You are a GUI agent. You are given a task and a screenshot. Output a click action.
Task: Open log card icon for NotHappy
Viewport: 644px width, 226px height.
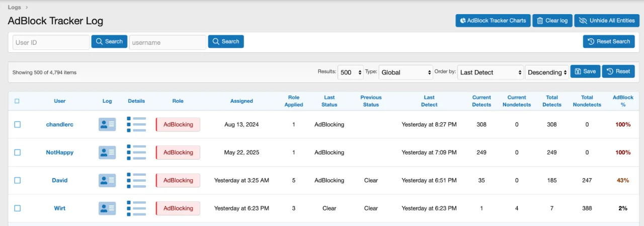[x=107, y=153]
